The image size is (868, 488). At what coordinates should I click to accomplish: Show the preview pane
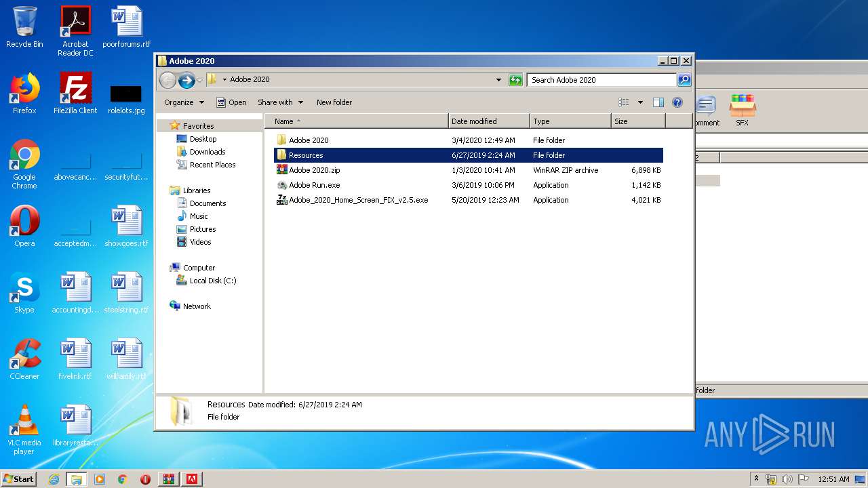pos(658,102)
